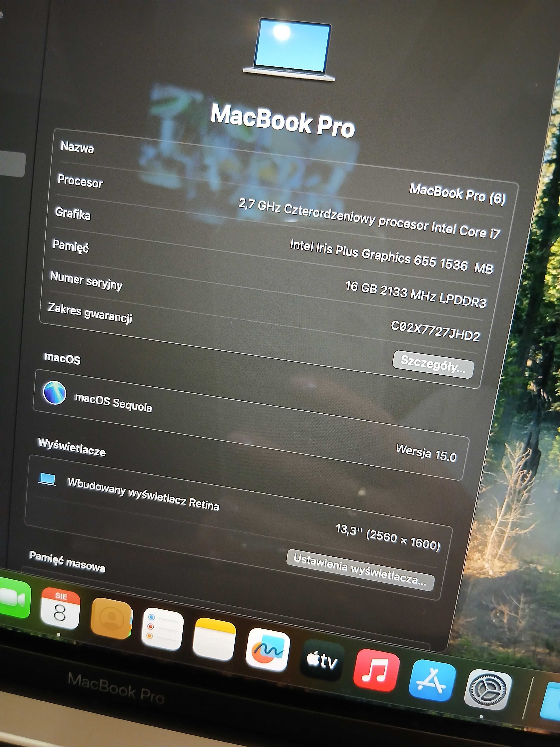Launch the Freeform app from the Dock
This screenshot has height=747, width=560.
click(268, 650)
